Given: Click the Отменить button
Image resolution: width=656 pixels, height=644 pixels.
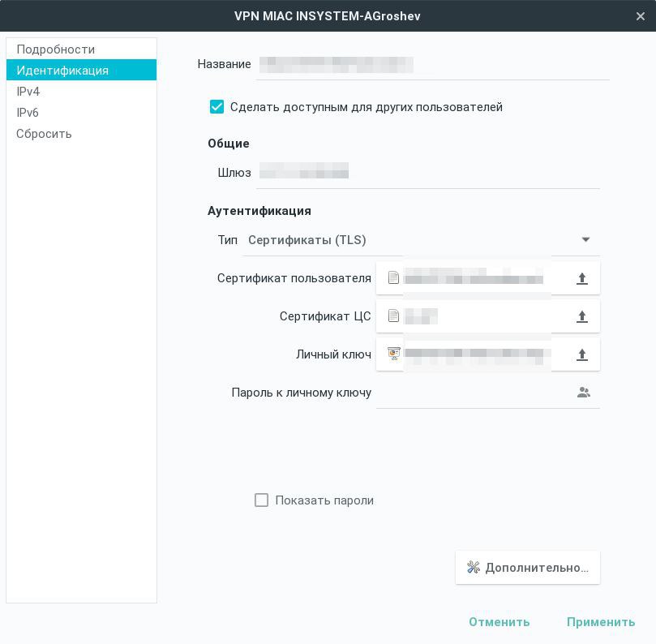Looking at the screenshot, I should [x=500, y=622].
